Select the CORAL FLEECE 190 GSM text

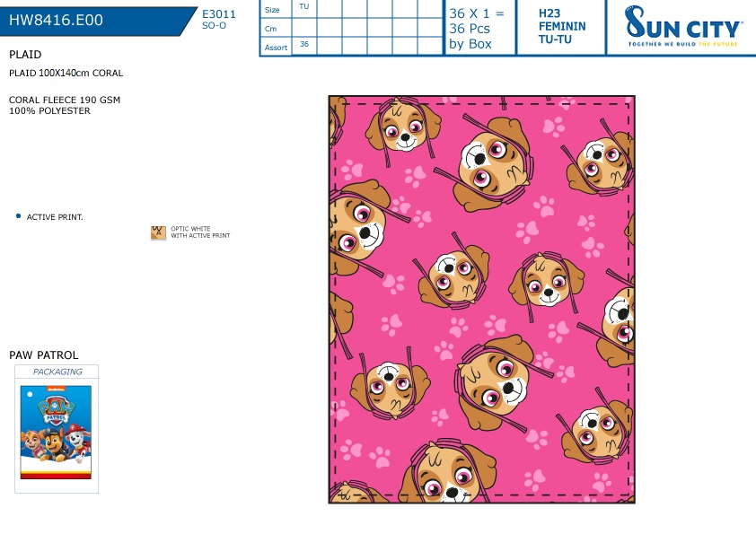pyautogui.click(x=65, y=100)
